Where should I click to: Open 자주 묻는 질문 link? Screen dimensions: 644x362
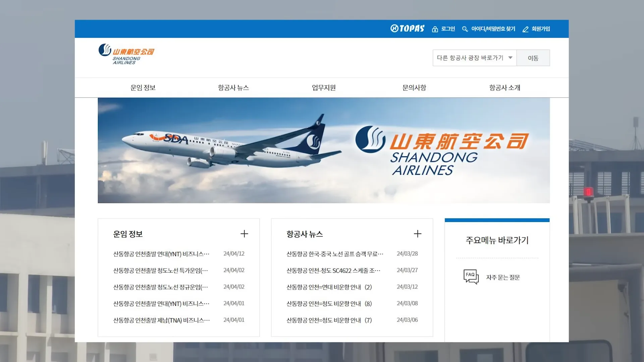point(503,277)
